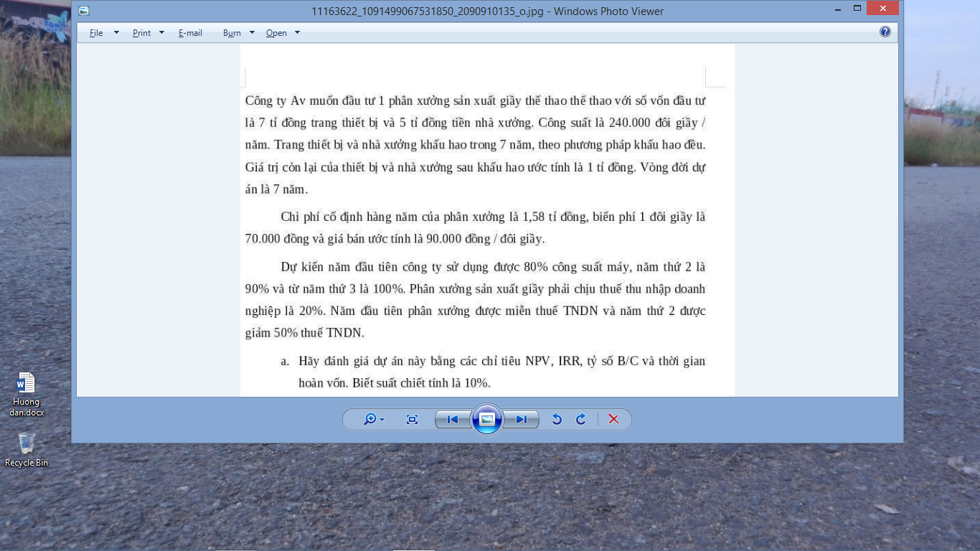The image size is (980, 551).
Task: Expand the Open dropdown arrow
Action: click(297, 33)
